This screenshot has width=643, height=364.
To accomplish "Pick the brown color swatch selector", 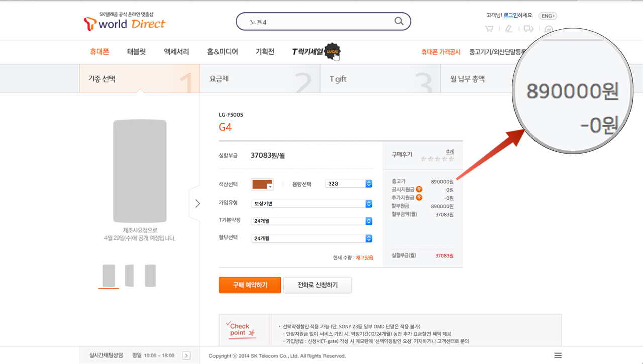I will coord(262,184).
